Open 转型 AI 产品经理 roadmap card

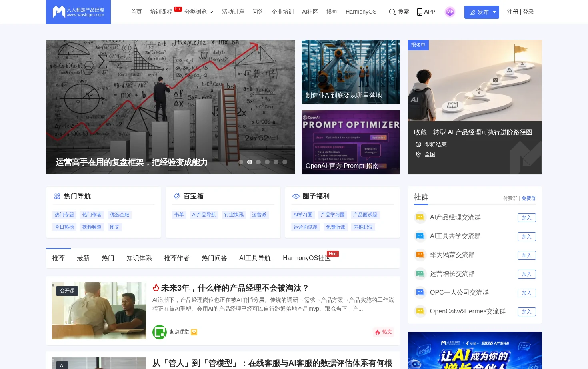coord(475,107)
